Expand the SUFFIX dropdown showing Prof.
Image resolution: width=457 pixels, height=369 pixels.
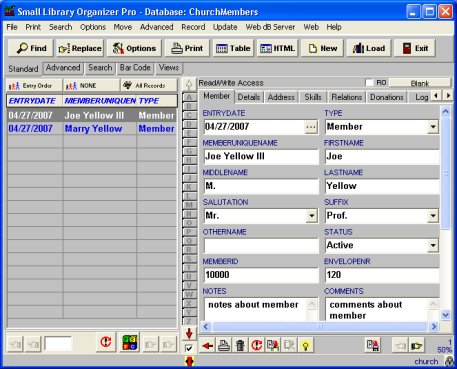pyautogui.click(x=433, y=216)
